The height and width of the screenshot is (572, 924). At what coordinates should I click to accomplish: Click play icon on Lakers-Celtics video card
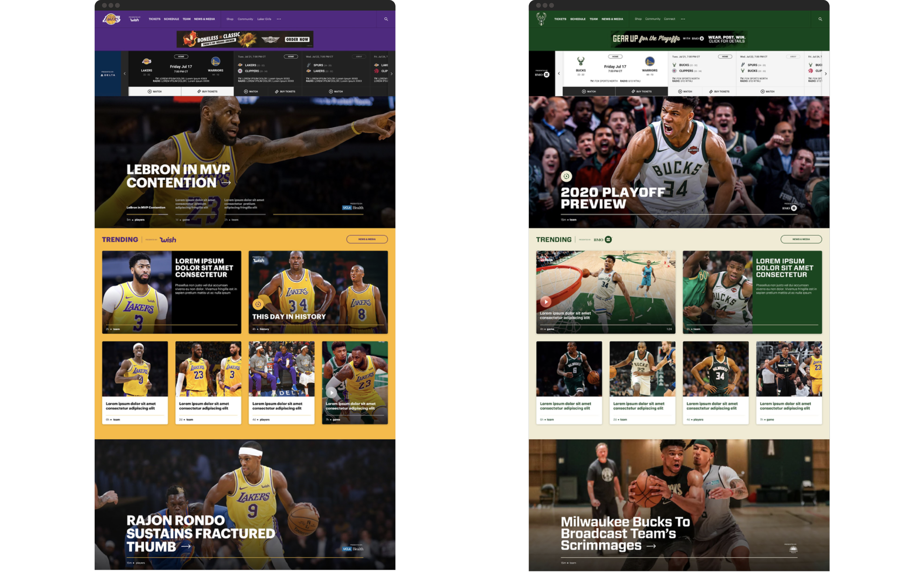[331, 392]
